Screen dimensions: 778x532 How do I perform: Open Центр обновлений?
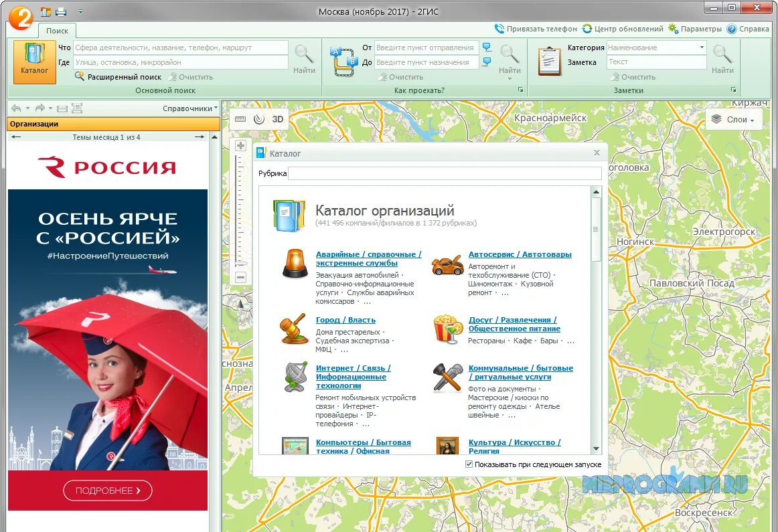tap(623, 29)
